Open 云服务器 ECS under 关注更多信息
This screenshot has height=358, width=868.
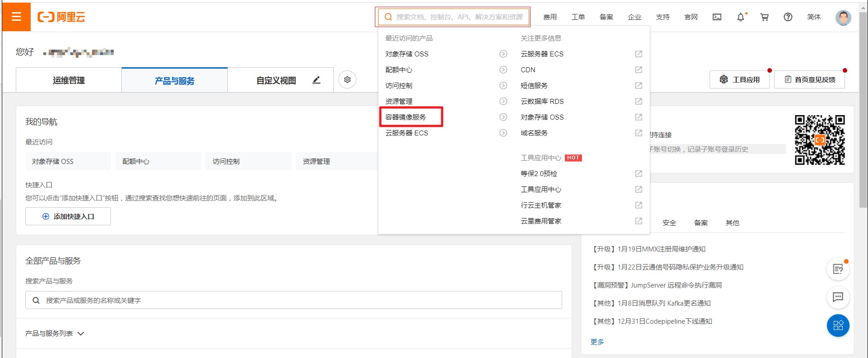click(542, 54)
